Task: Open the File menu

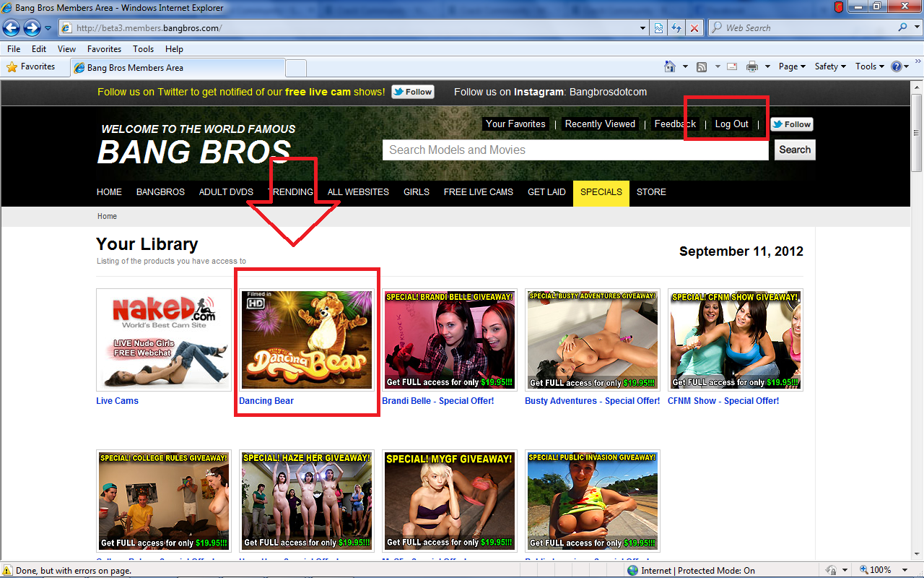Action: click(14, 49)
